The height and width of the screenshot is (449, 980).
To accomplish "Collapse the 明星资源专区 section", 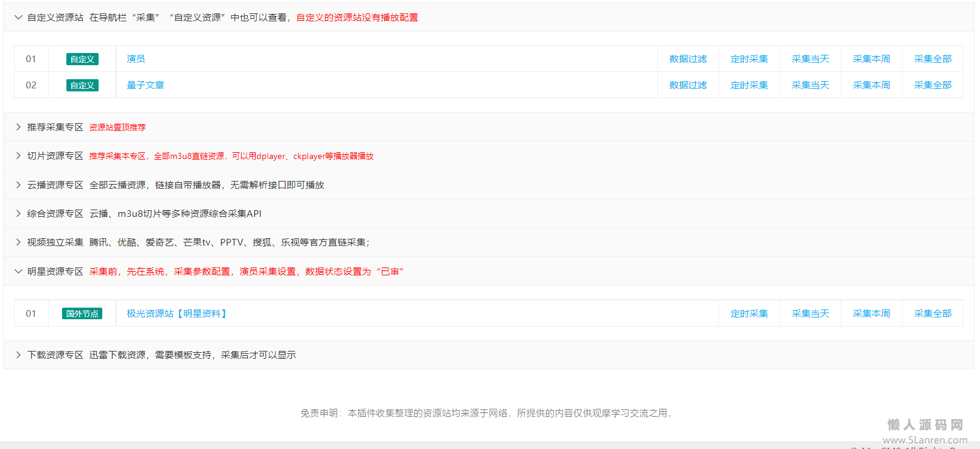I will (x=55, y=271).
